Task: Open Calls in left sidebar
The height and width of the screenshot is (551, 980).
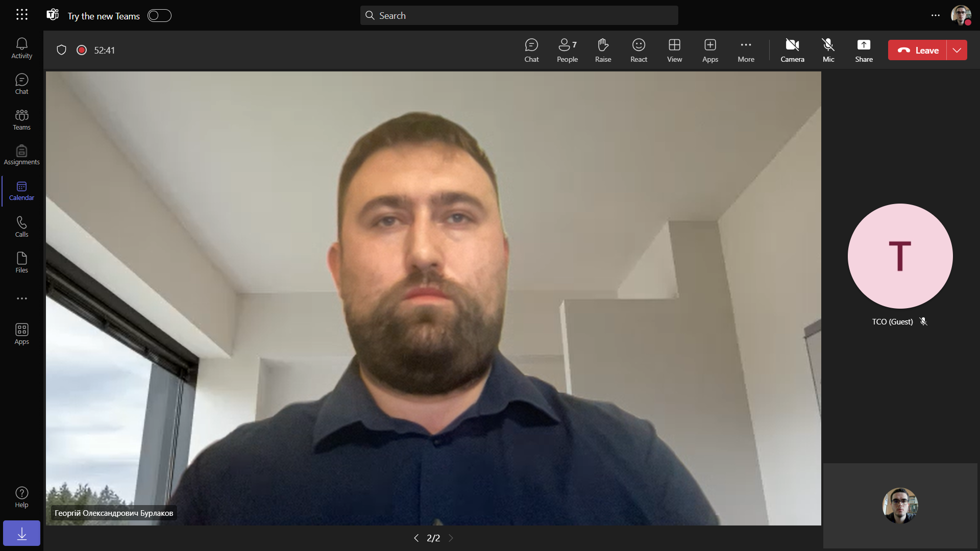Action: coord(21,227)
